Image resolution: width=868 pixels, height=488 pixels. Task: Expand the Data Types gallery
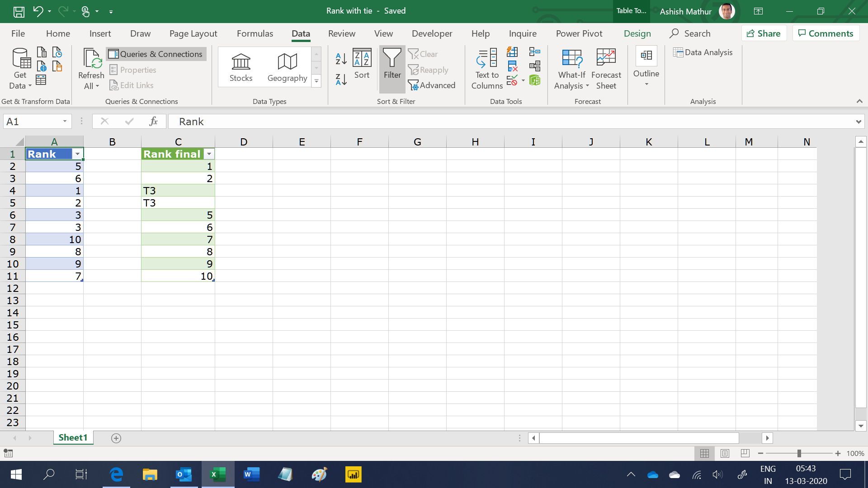[316, 81]
